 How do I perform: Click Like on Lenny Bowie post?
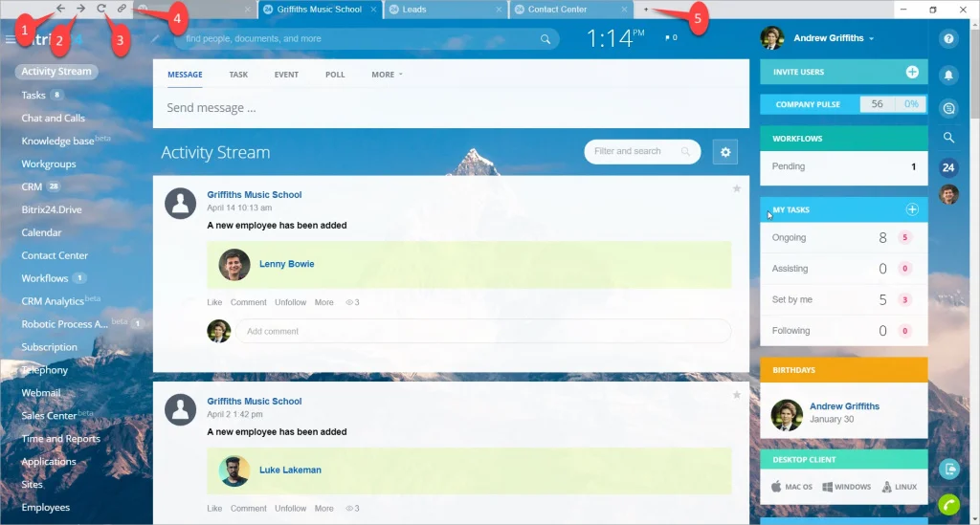(x=214, y=302)
